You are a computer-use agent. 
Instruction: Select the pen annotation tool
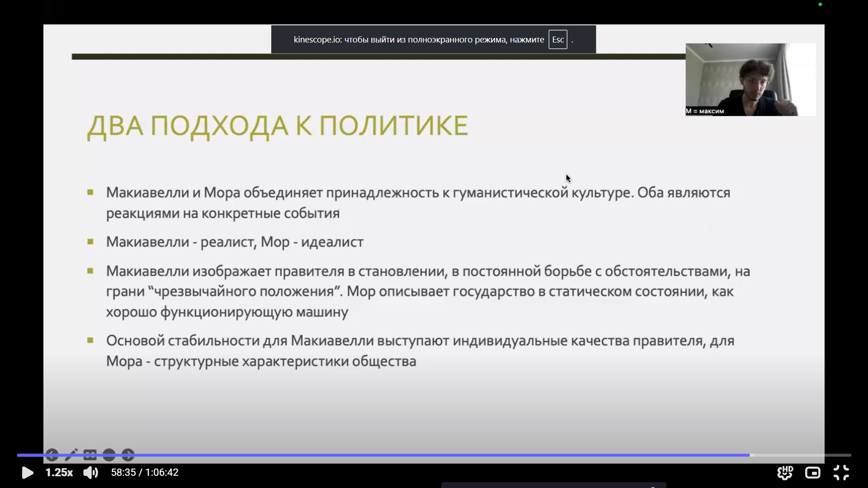pos(71,455)
